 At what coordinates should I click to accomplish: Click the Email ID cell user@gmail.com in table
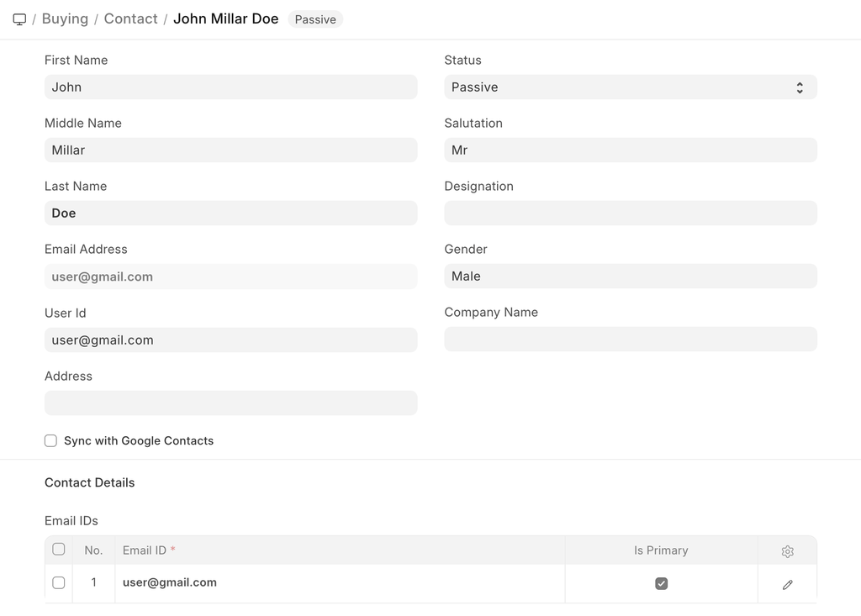click(170, 583)
